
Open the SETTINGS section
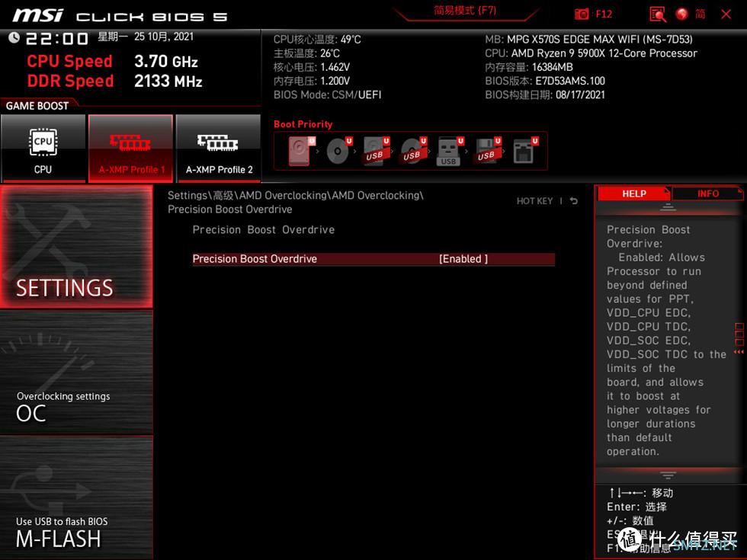[x=76, y=247]
